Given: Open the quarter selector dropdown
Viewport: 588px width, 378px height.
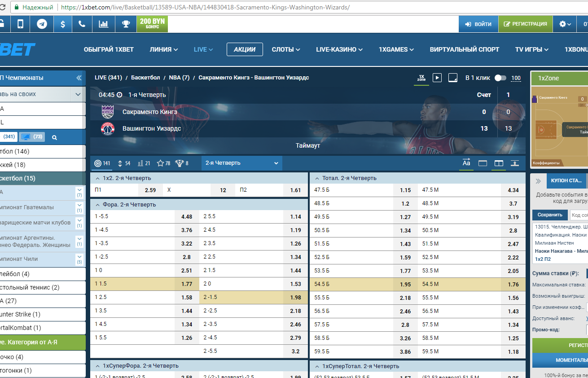Looking at the screenshot, I should coord(242,163).
